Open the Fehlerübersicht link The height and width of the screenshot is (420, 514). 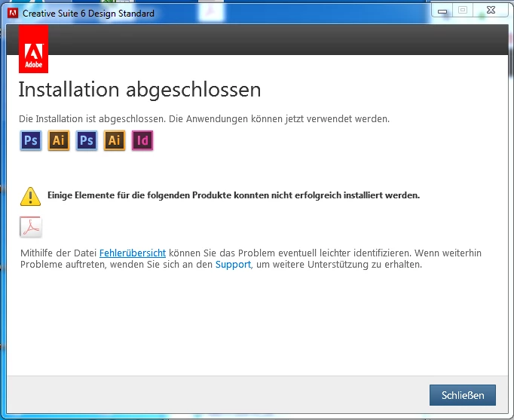point(133,253)
